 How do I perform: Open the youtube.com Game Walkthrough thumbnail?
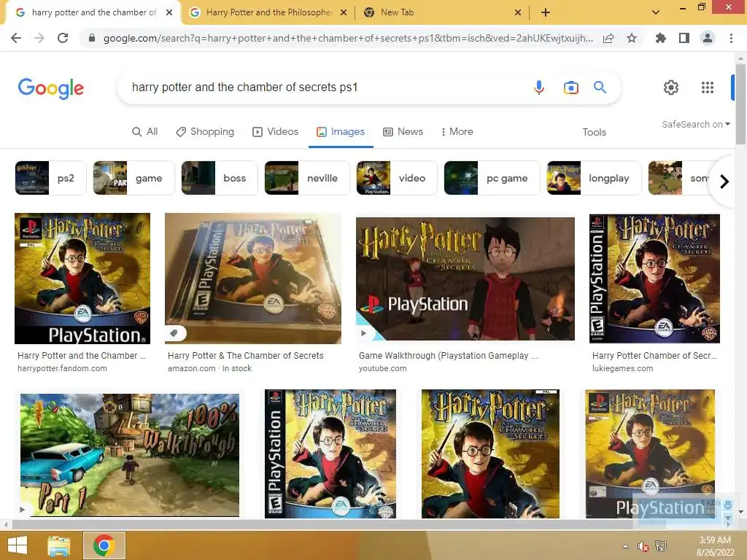(465, 279)
